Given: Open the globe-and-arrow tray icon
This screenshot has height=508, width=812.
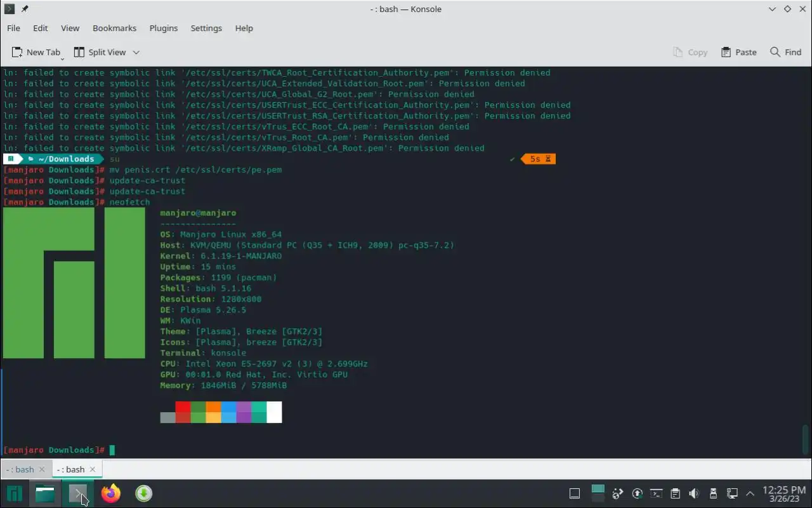Looking at the screenshot, I should click(x=619, y=493).
